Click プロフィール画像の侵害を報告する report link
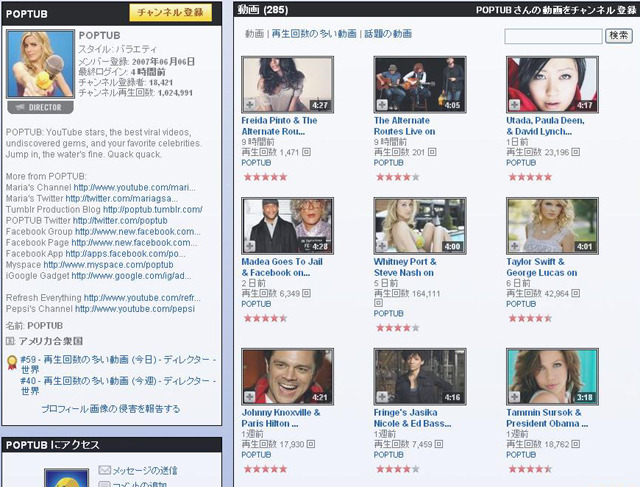The image size is (640, 487). (x=111, y=409)
